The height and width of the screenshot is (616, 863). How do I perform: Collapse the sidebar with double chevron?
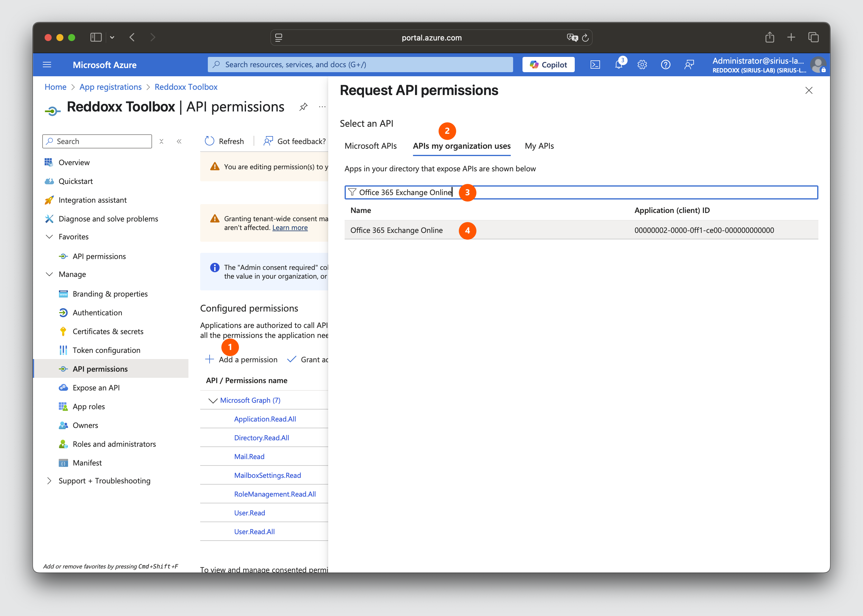[179, 141]
